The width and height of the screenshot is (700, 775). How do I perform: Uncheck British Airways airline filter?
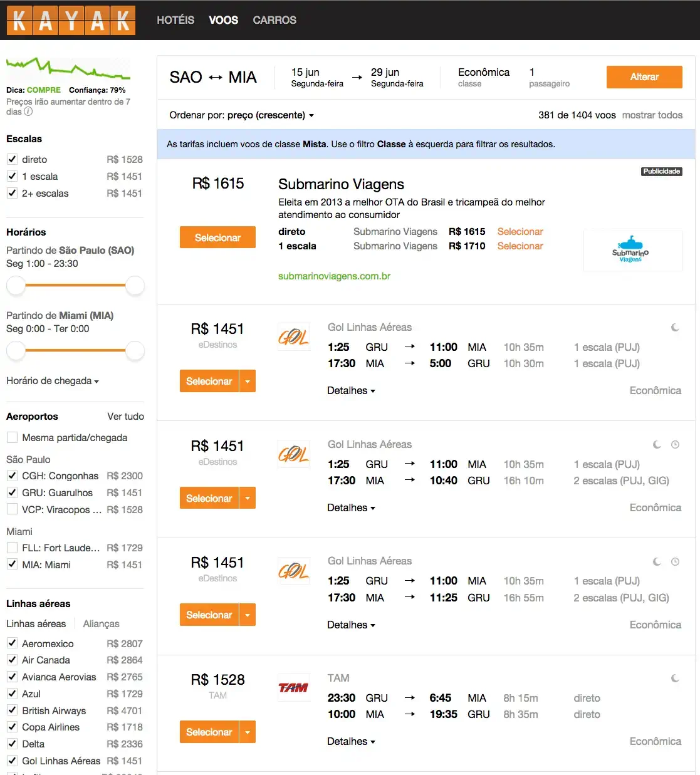point(12,710)
